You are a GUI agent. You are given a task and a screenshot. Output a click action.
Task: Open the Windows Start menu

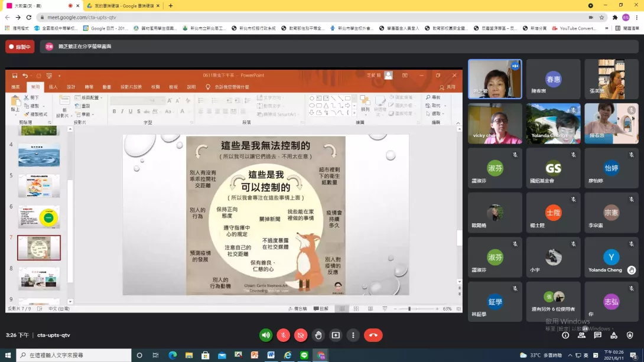(x=8, y=355)
